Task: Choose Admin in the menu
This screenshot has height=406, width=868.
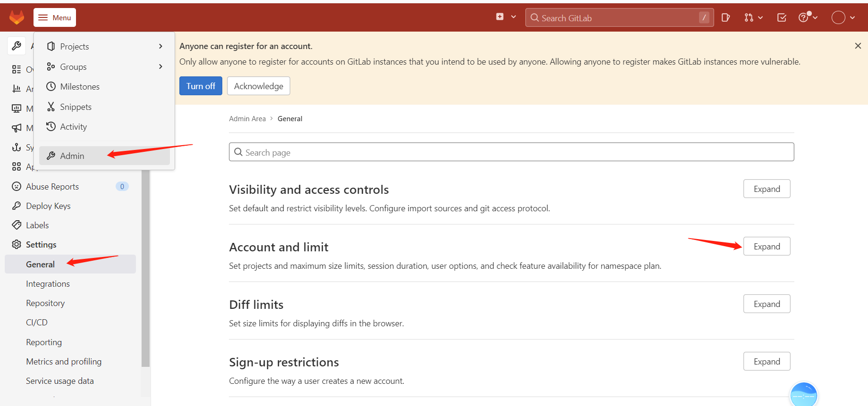Action: pyautogui.click(x=104, y=156)
